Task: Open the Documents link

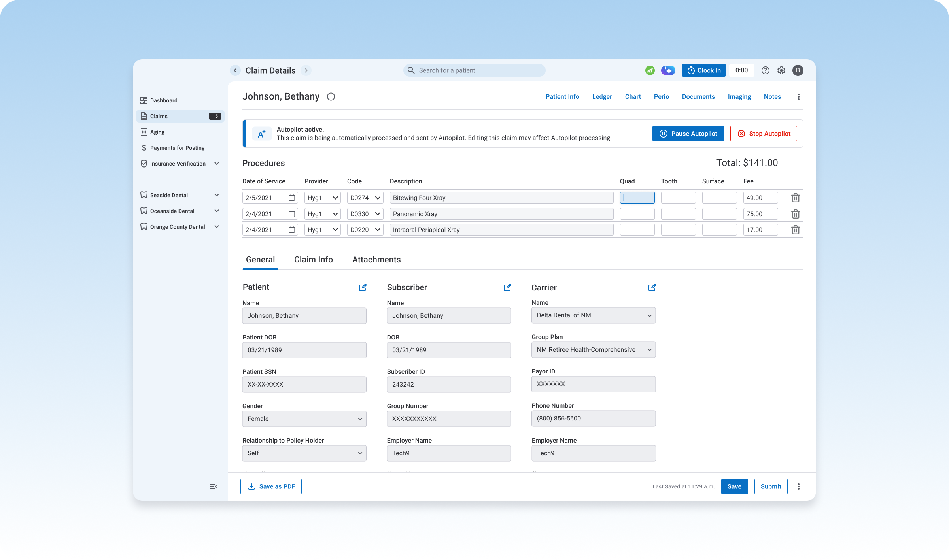Action: [x=698, y=97]
